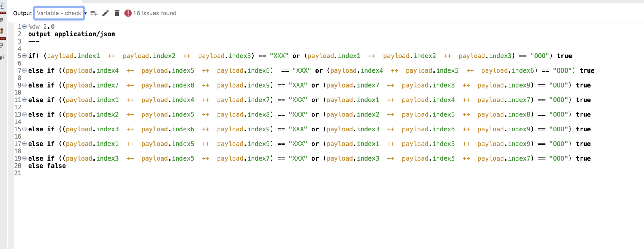The height and width of the screenshot is (249, 644).
Task: Fold the else-if block on line 9
Action: click(25, 85)
